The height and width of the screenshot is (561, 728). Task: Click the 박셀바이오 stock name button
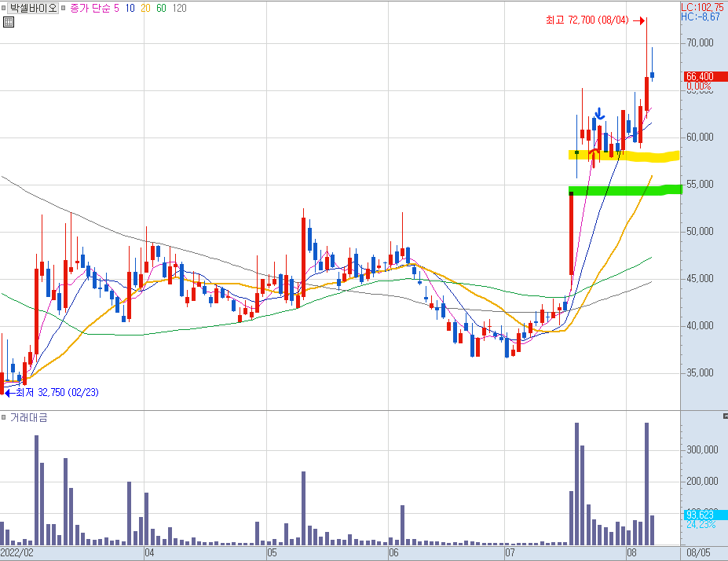(34, 8)
